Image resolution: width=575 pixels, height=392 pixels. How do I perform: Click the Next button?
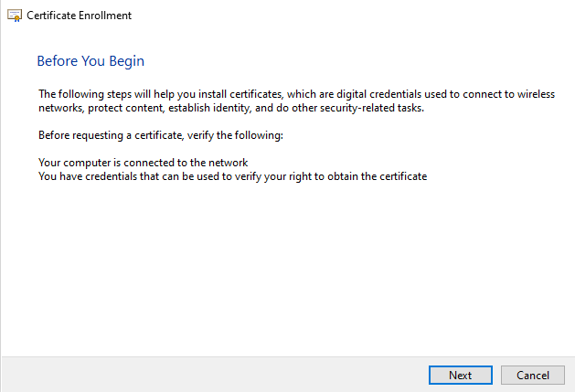(460, 376)
